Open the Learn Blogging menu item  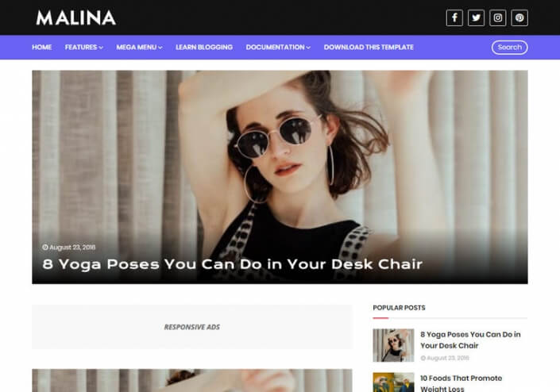tap(204, 47)
